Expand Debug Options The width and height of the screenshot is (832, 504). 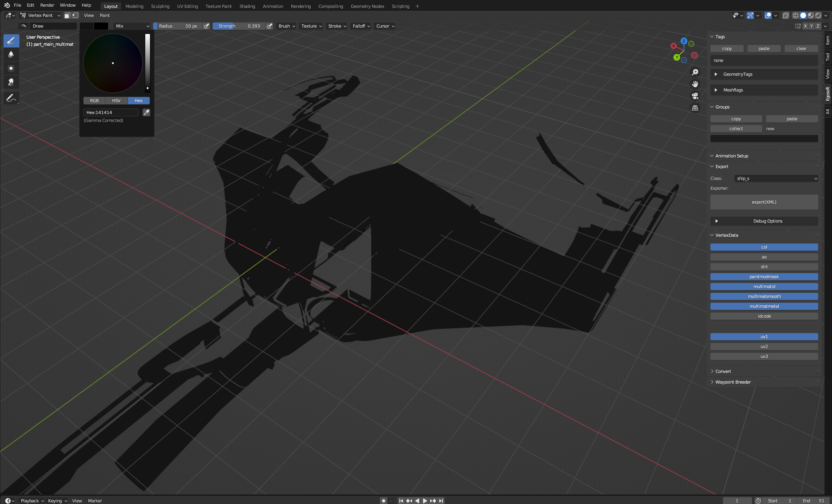764,221
